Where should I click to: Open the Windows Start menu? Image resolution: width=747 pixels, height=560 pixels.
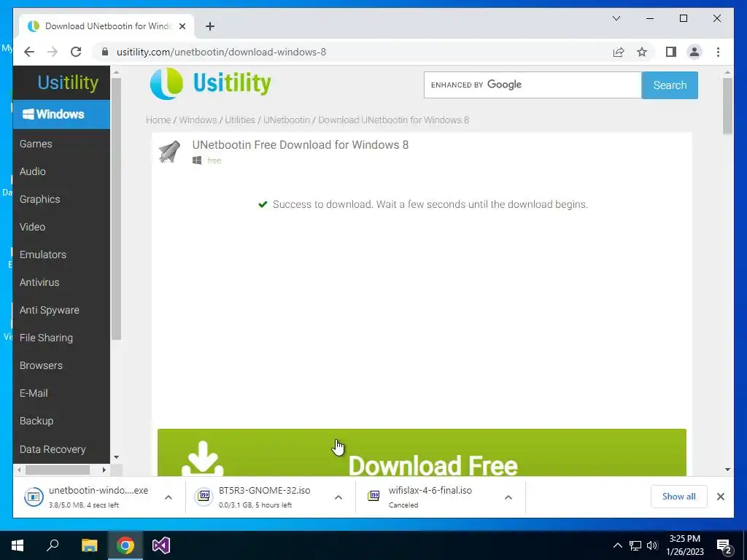18,545
